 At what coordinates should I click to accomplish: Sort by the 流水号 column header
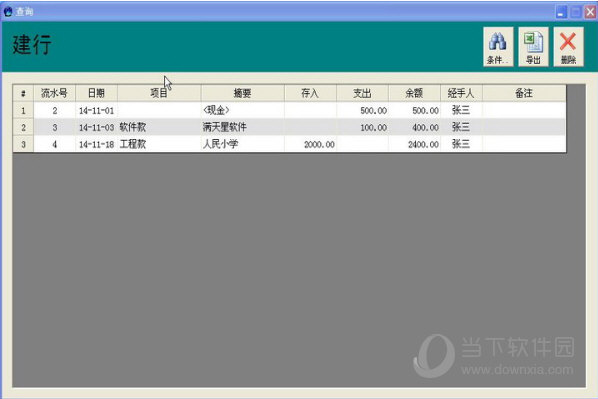pyautogui.click(x=55, y=93)
